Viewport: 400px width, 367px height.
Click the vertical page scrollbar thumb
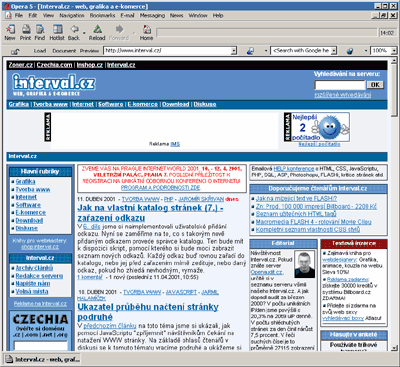click(x=394, y=89)
